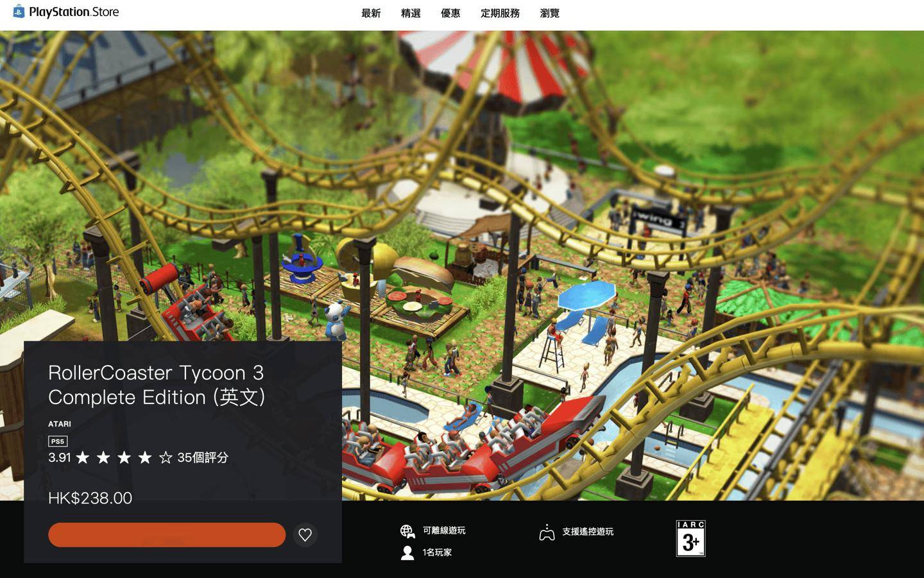Viewport: 924px width, 578px height.
Task: Expand the 定期服務 navigation menu
Action: click(x=500, y=13)
